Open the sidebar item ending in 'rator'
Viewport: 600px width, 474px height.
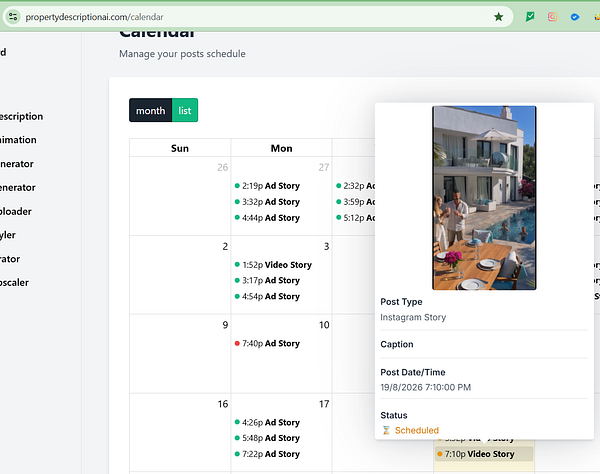click(10, 259)
